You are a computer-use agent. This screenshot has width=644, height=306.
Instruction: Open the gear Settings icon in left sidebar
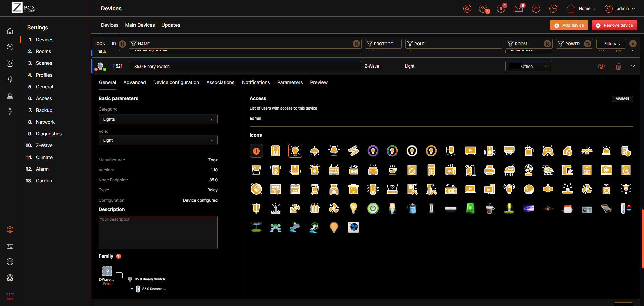[x=10, y=229]
